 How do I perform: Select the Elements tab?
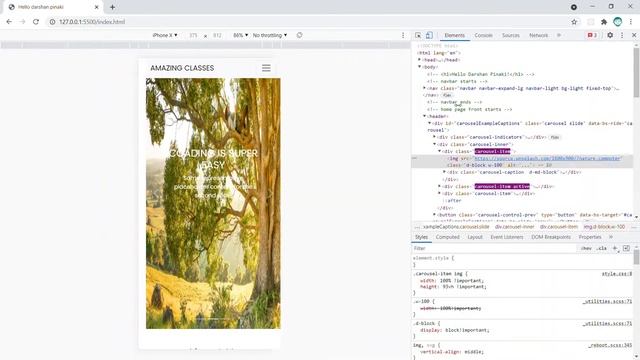454,36
